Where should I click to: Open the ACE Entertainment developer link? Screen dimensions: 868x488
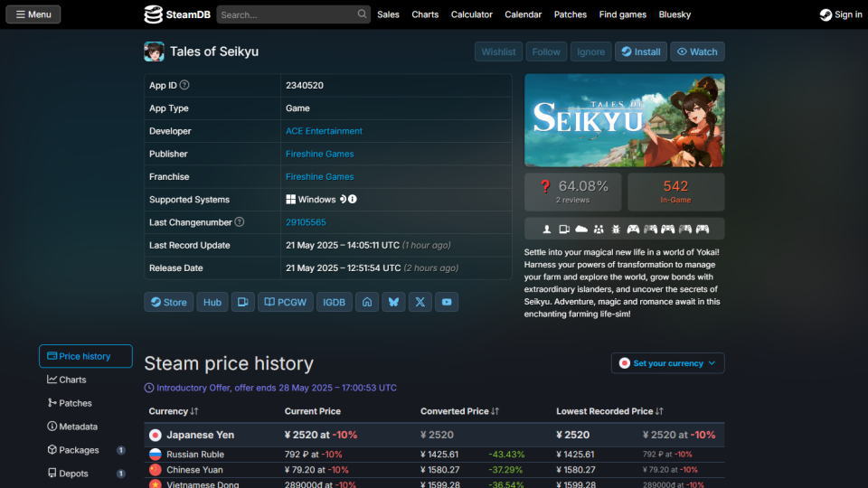coord(324,131)
